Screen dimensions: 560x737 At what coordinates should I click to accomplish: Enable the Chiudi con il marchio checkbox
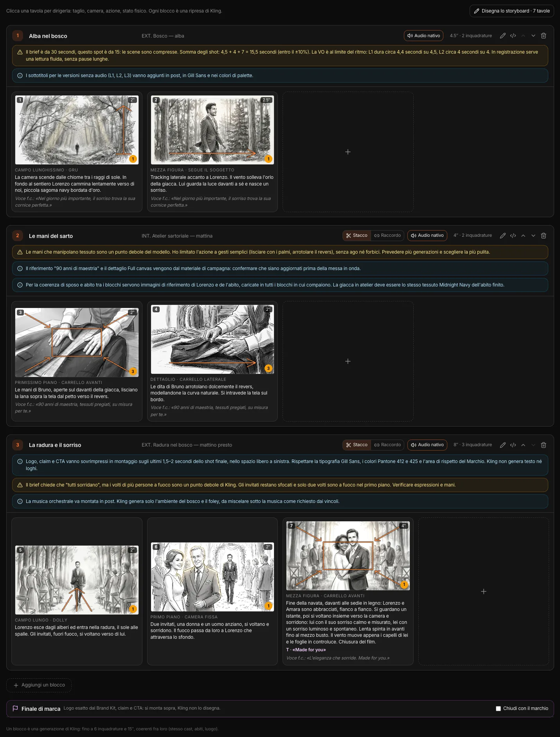coord(498,708)
